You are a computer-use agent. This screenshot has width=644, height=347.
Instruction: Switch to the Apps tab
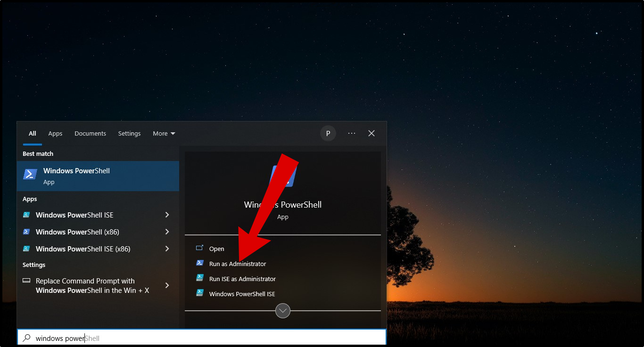point(55,133)
